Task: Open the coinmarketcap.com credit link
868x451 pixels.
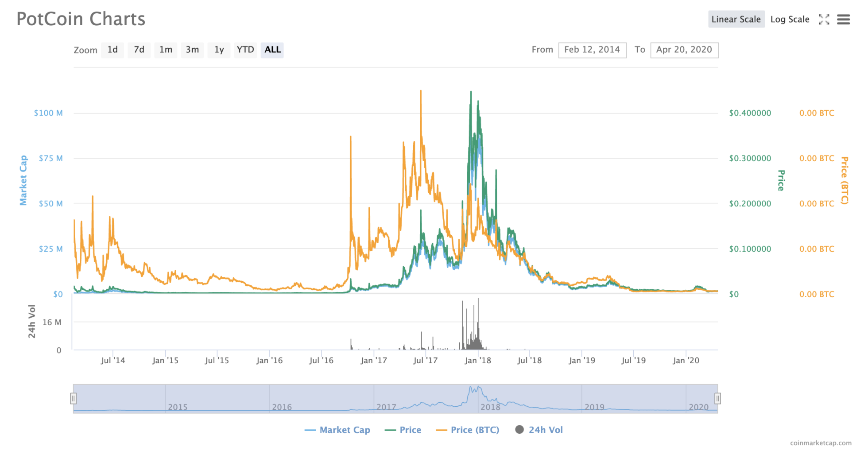Action: click(820, 443)
